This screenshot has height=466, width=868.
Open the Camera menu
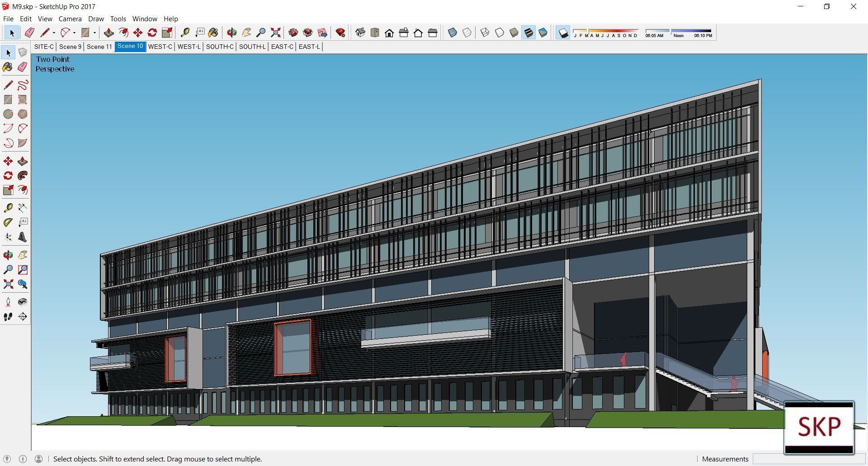(x=70, y=19)
